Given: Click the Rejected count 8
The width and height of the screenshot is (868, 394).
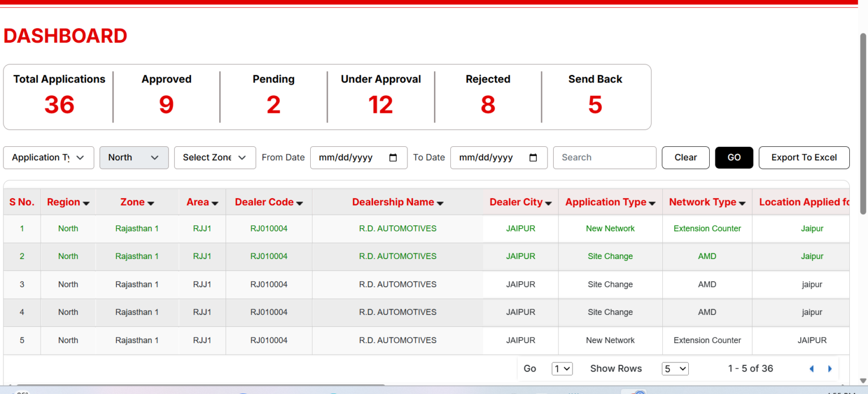Looking at the screenshot, I should tap(488, 105).
